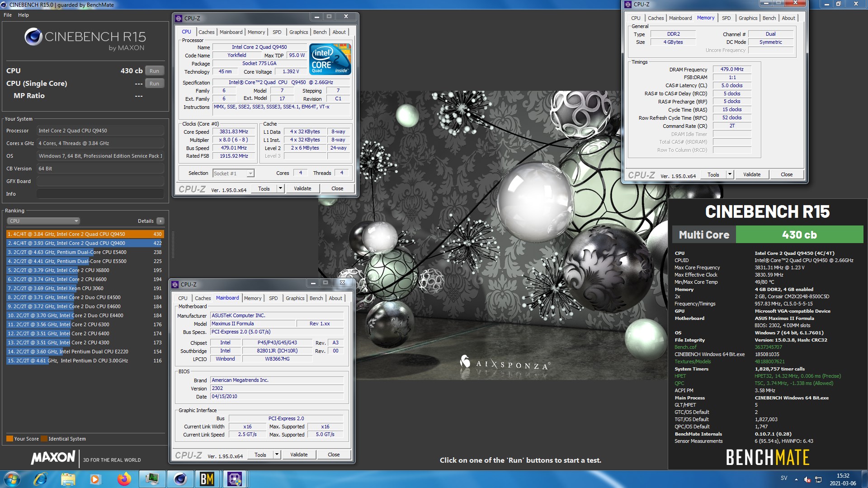Open the File menu

8,15
